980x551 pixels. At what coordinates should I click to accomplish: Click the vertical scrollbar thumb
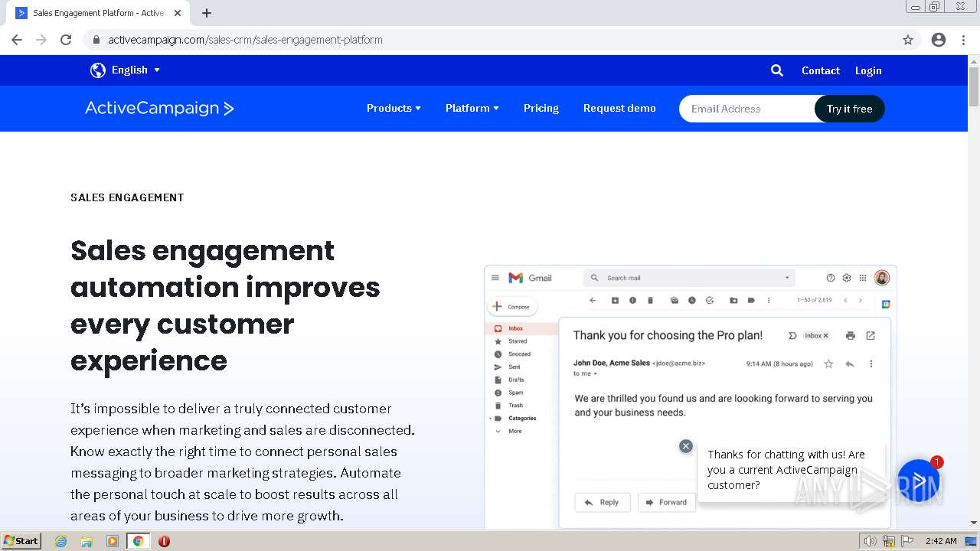tap(974, 86)
